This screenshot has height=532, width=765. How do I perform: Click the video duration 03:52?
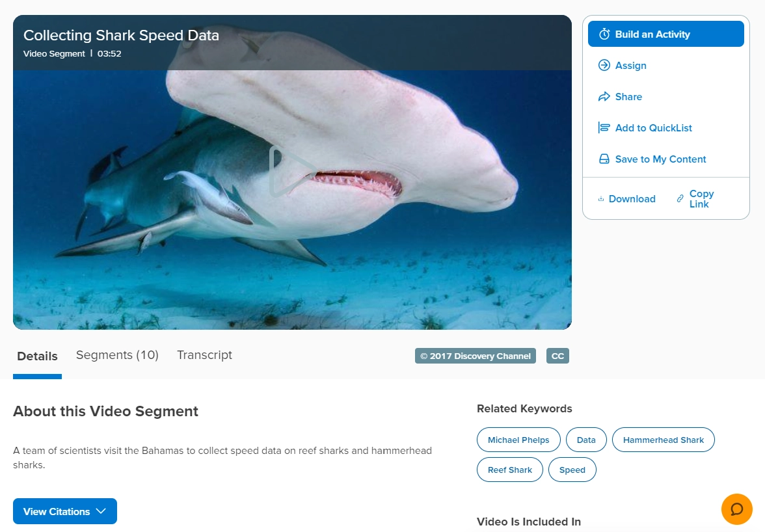click(x=109, y=53)
